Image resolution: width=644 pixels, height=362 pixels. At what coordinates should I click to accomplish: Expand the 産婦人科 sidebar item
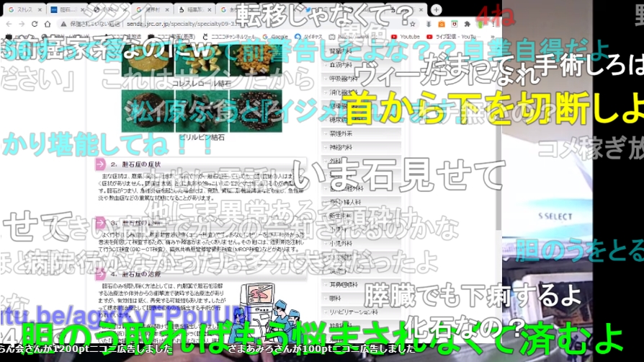(x=361, y=202)
